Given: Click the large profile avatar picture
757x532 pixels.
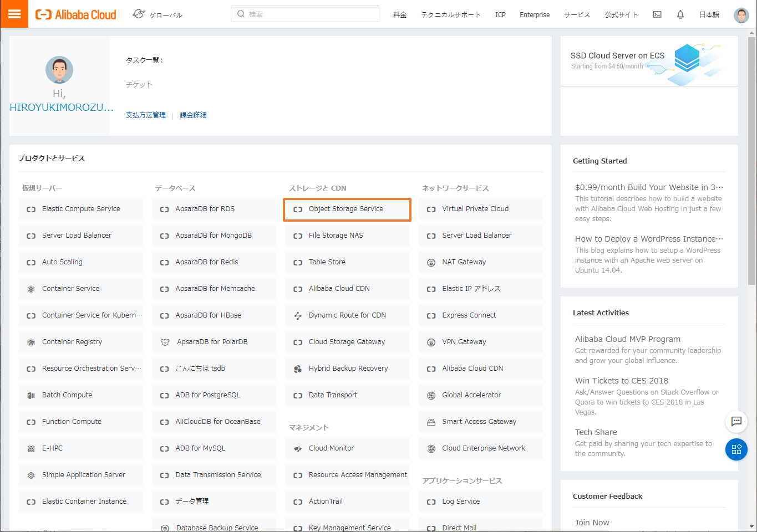Looking at the screenshot, I should (x=59, y=70).
